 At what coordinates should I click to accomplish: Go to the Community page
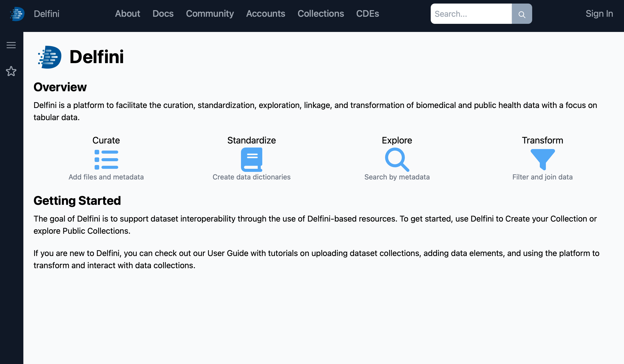click(x=210, y=14)
